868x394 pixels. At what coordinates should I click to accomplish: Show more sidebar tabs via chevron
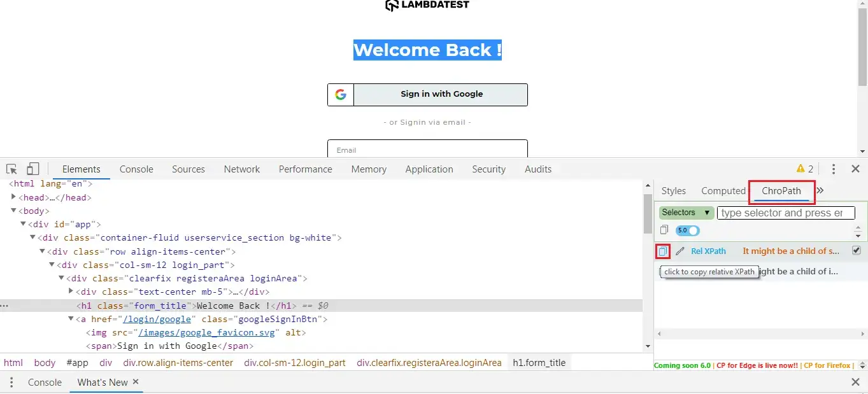[820, 191]
